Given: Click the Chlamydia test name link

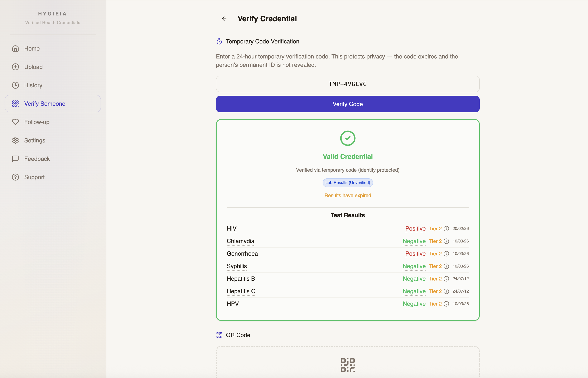Looking at the screenshot, I should coord(240,241).
